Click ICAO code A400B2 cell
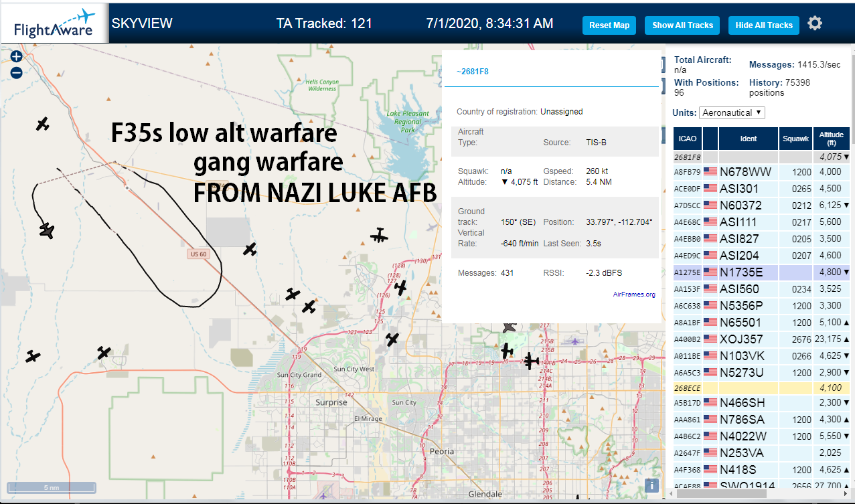Screen dimensions: 855x504 click(688, 339)
